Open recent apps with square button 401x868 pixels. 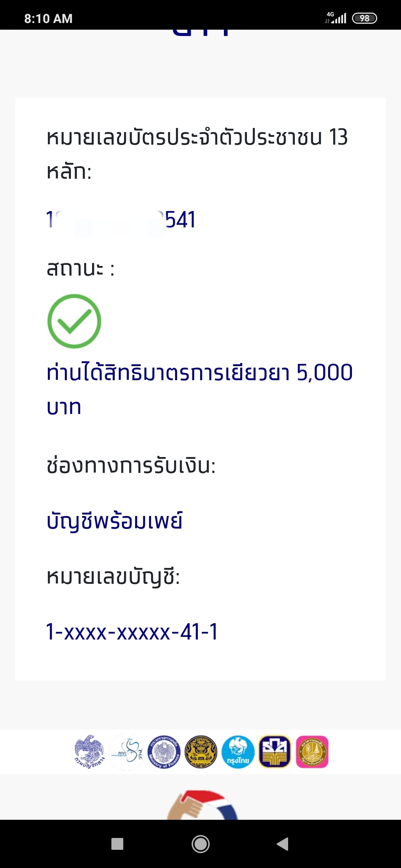(117, 844)
